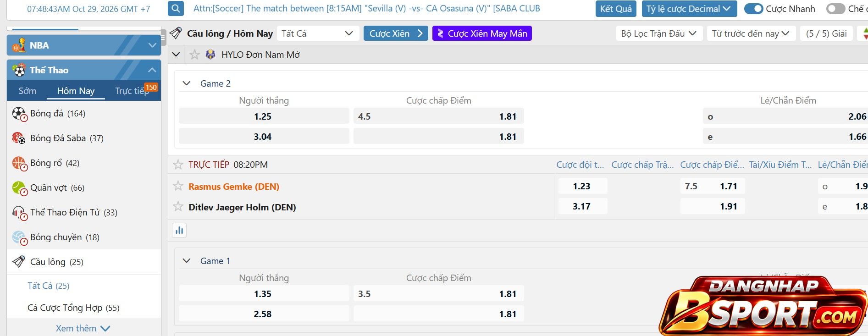
Task: Click the TRỰC TIẾP match star icon
Action: pyautogui.click(x=177, y=165)
